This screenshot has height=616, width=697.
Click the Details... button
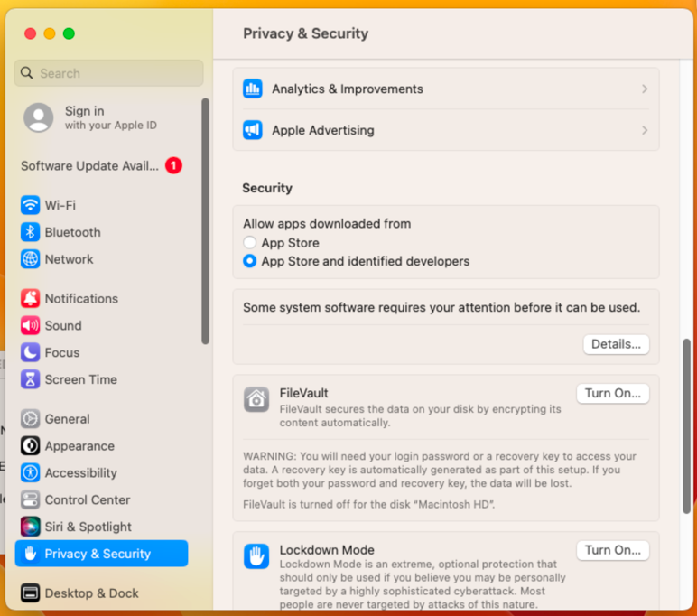(x=616, y=344)
